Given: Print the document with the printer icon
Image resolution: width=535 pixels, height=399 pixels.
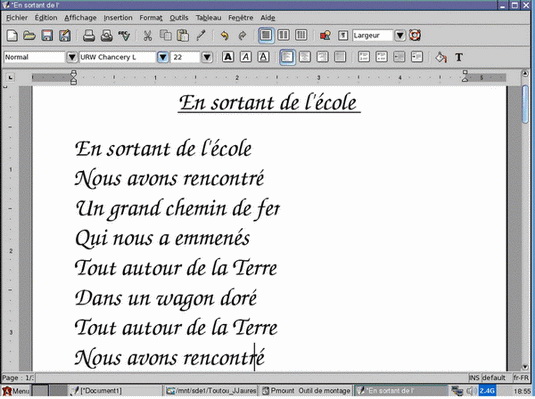Looking at the screenshot, I should [89, 35].
